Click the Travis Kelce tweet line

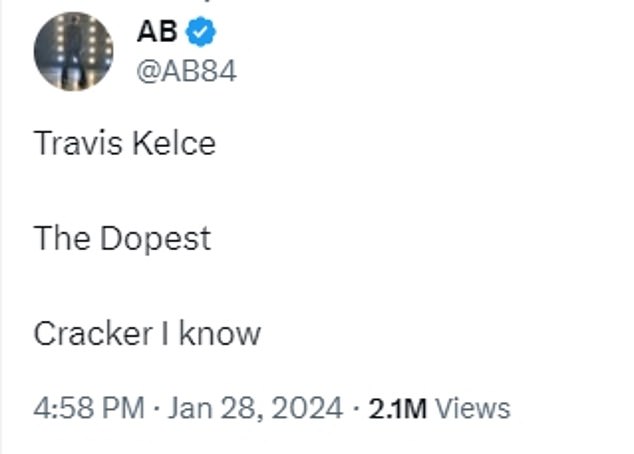click(124, 143)
